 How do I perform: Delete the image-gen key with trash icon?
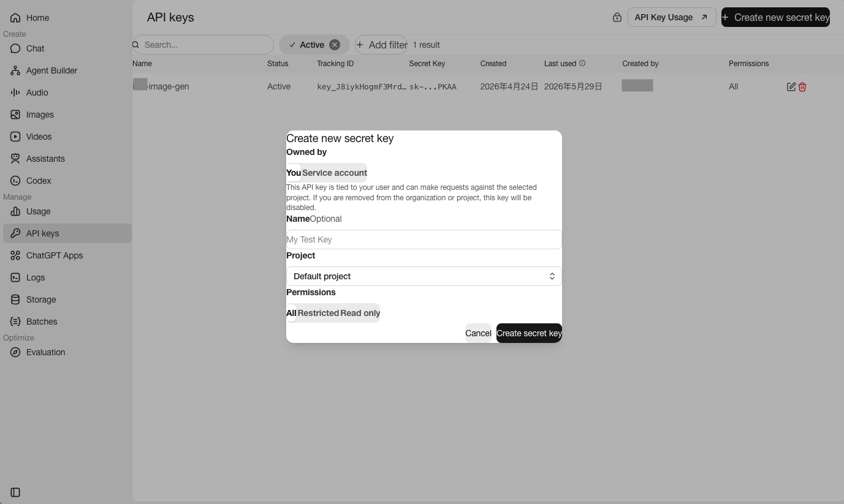coord(802,87)
